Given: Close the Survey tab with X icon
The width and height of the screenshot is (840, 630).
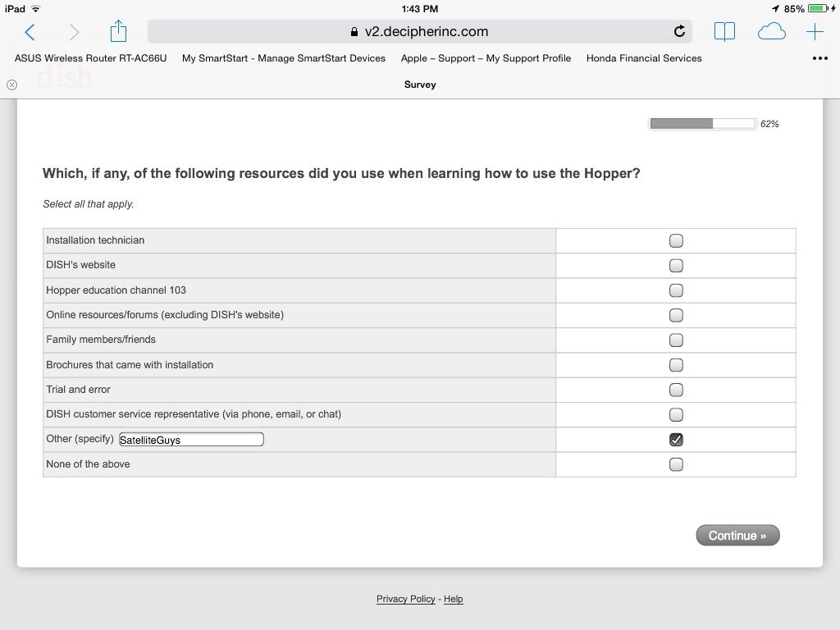Looking at the screenshot, I should (11, 84).
